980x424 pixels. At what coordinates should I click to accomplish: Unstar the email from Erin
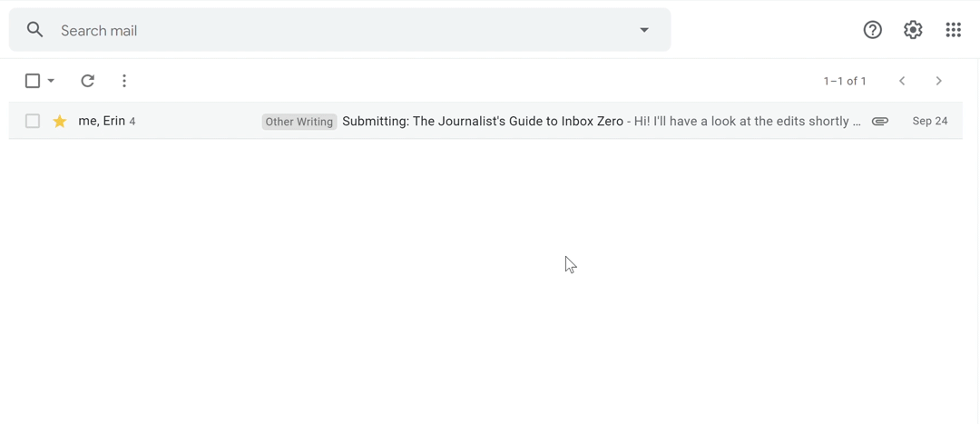click(60, 121)
